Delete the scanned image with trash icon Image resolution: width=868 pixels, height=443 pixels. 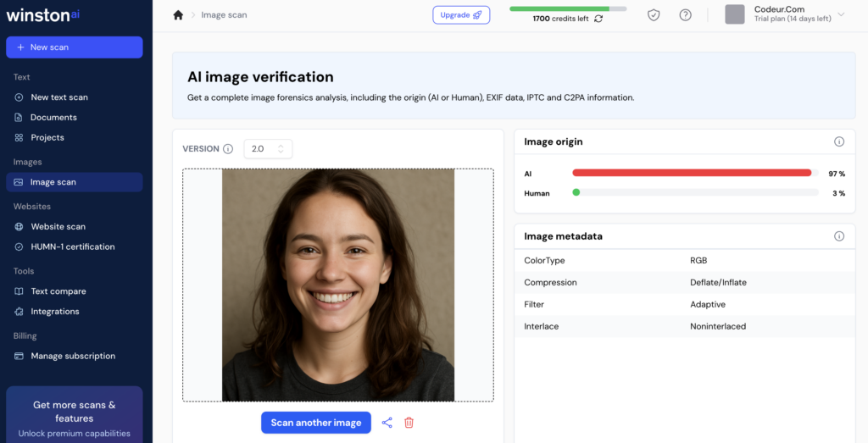coord(409,423)
